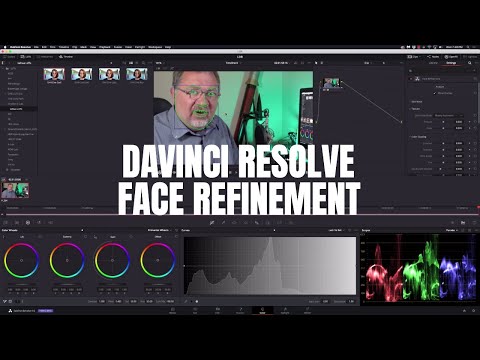
Task: Switch to the Deliver page
Action: [307, 311]
